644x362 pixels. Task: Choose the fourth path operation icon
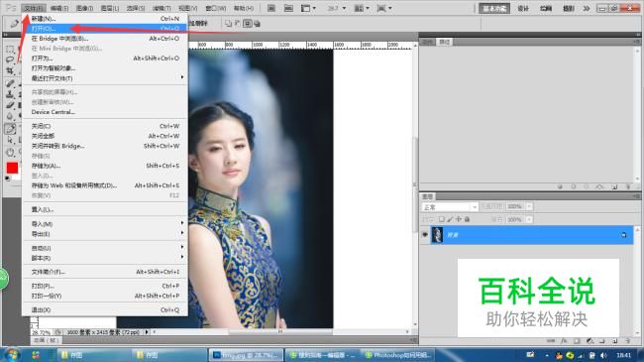(257, 24)
